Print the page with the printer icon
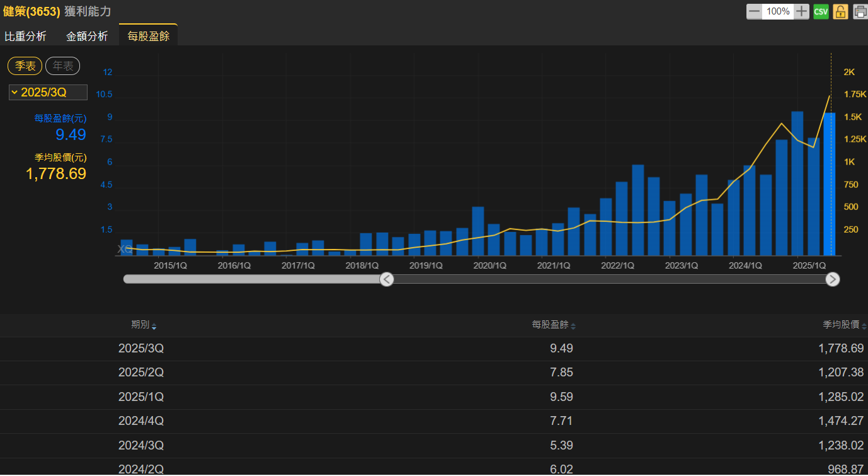Image resolution: width=868 pixels, height=476 pixels. click(860, 11)
